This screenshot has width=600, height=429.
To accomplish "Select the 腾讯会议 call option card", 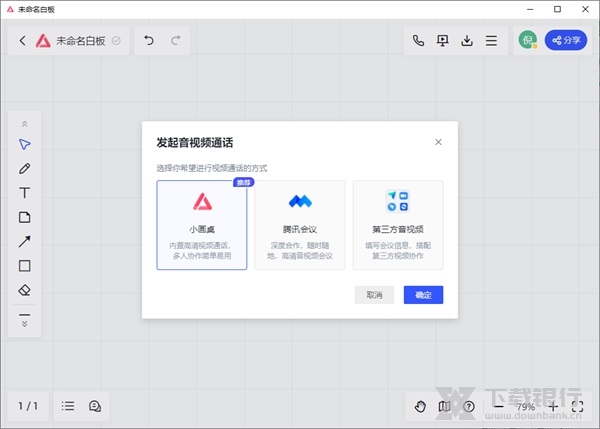I will click(300, 225).
